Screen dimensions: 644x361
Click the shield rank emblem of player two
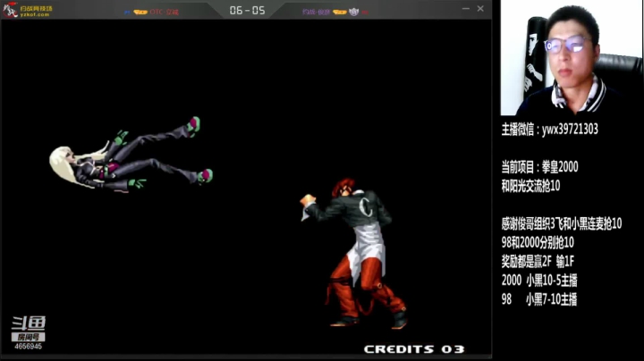click(x=353, y=12)
